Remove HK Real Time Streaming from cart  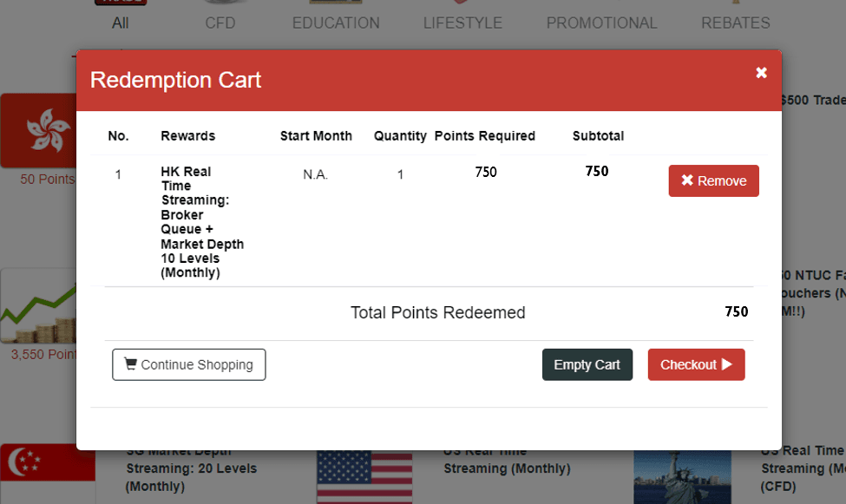point(714,180)
